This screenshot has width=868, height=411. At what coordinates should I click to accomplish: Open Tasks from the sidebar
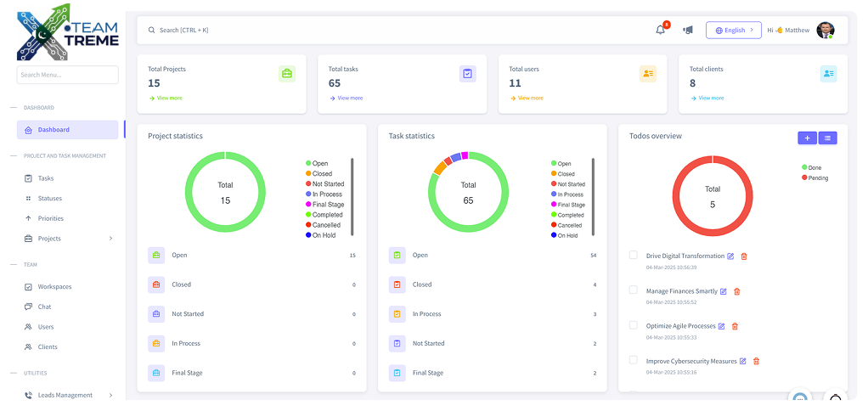point(46,178)
